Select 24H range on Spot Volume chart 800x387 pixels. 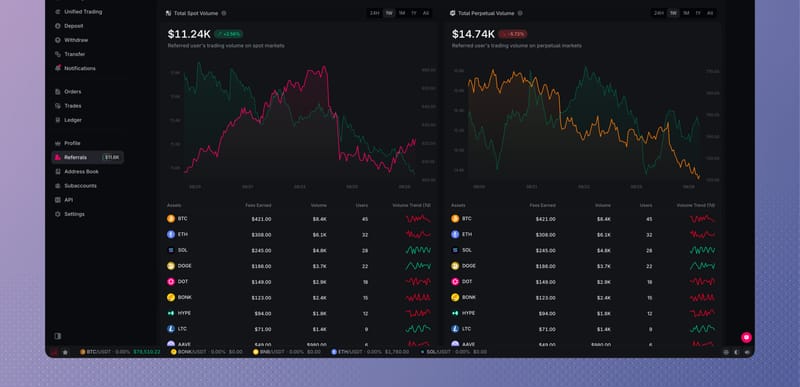tap(375, 13)
